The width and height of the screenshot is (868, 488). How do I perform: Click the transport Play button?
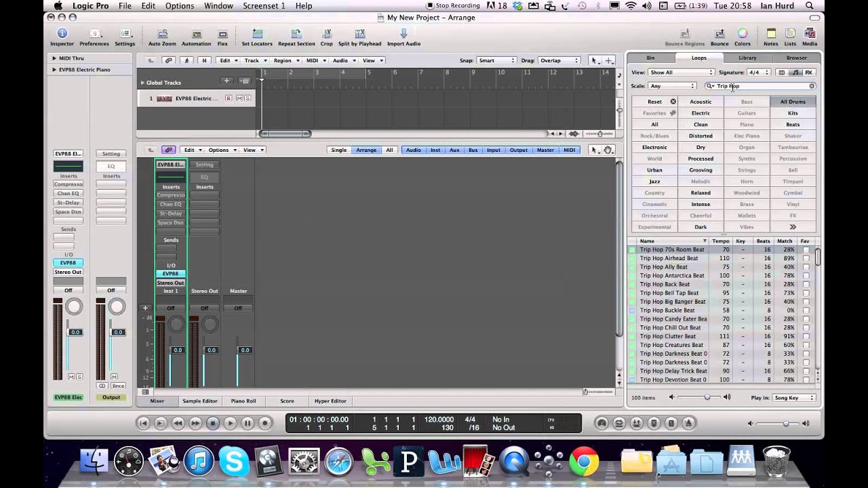(230, 423)
